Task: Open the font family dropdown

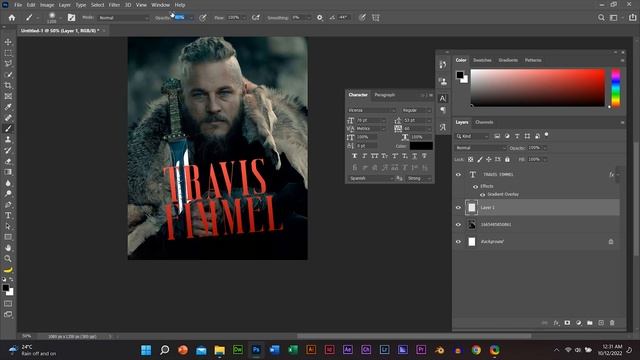Action: click(x=371, y=110)
